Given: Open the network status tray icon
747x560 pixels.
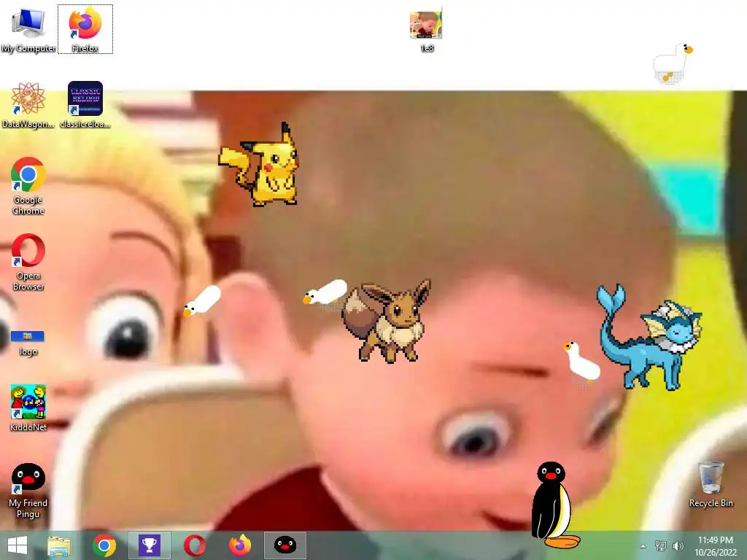Looking at the screenshot, I should coord(661,545).
